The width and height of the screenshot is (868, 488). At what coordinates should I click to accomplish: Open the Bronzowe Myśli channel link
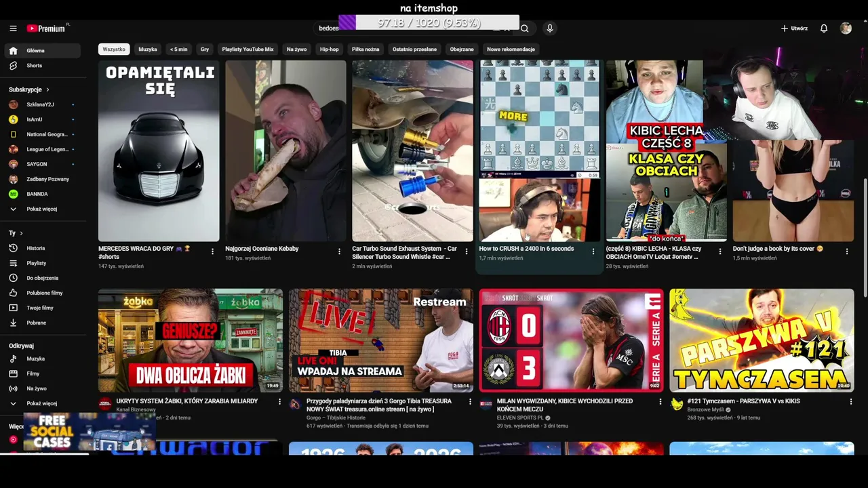click(x=705, y=409)
